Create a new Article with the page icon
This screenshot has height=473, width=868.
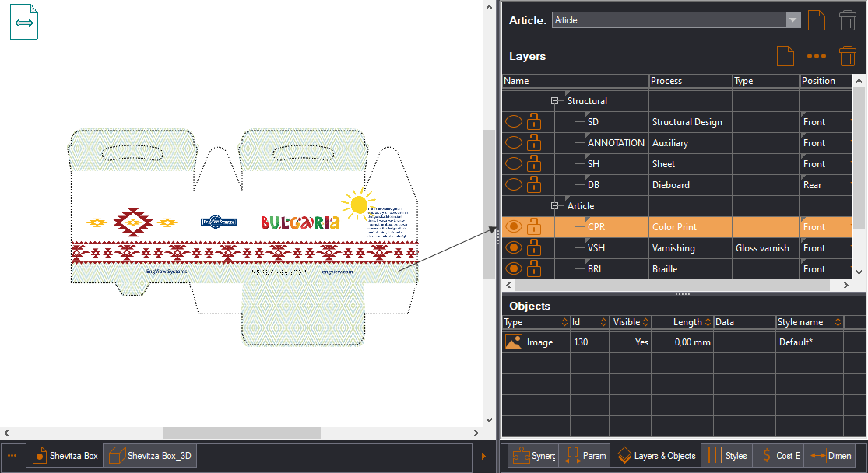point(817,20)
